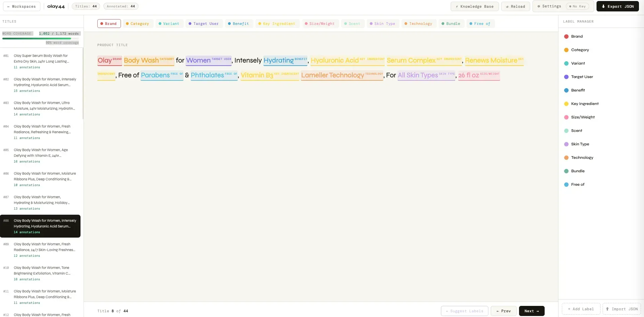Select the Category label chip
The image size is (644, 317).
pos(137,24)
